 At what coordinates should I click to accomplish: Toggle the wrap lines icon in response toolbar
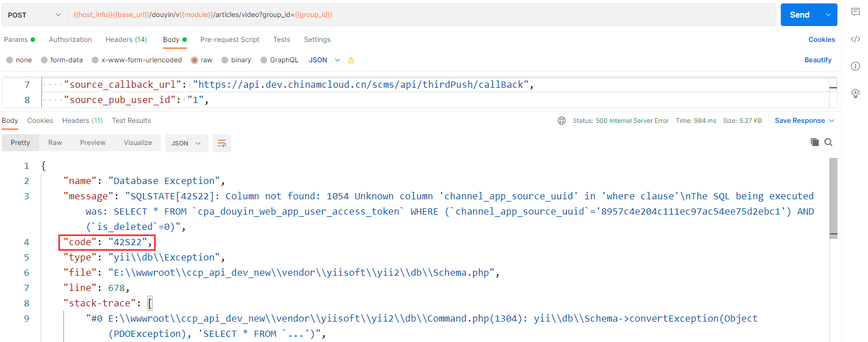pyautogui.click(x=222, y=143)
